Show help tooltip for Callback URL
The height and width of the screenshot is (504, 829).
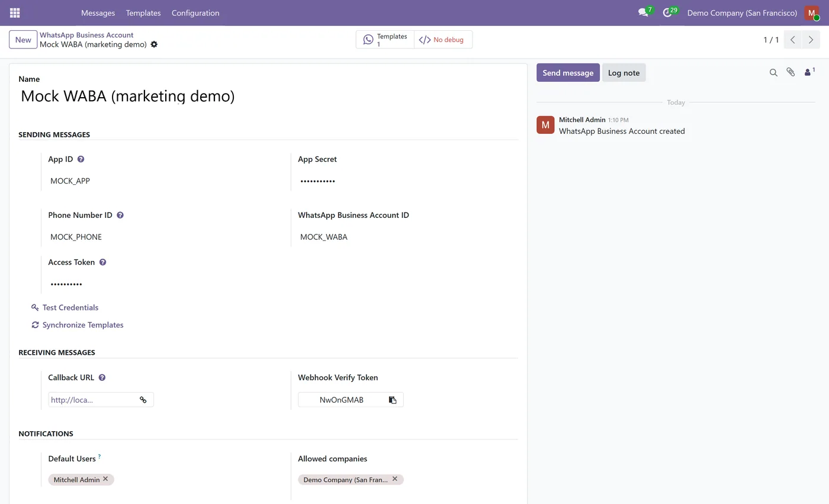click(x=102, y=378)
